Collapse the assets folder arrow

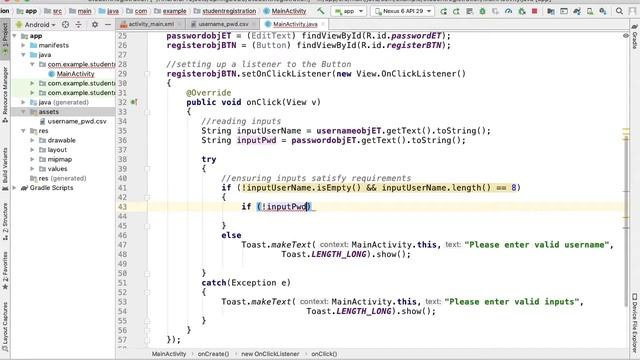[x=24, y=112]
